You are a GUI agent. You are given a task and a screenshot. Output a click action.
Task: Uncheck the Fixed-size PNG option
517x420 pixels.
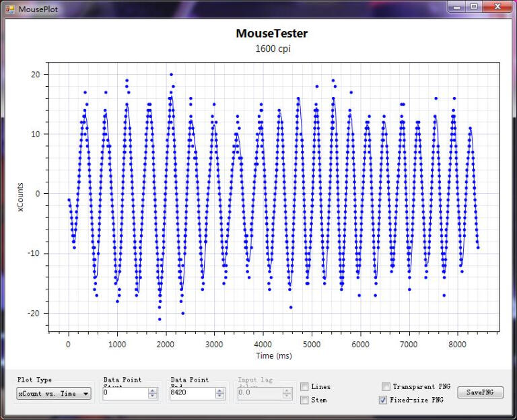(x=384, y=400)
